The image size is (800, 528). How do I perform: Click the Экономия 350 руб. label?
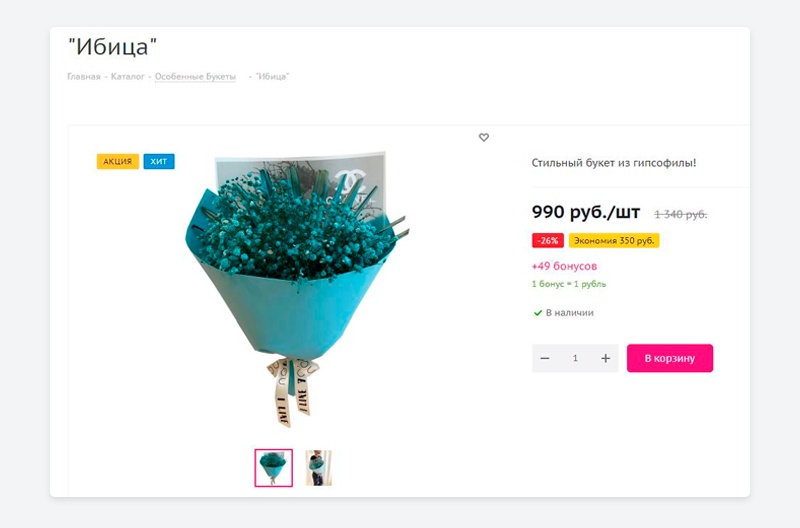(x=614, y=240)
